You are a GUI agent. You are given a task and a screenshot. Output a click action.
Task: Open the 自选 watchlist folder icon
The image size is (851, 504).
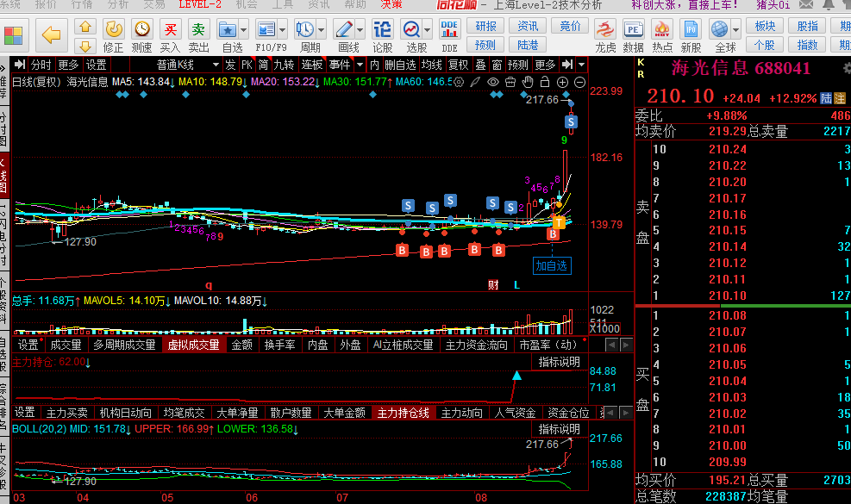(x=227, y=29)
